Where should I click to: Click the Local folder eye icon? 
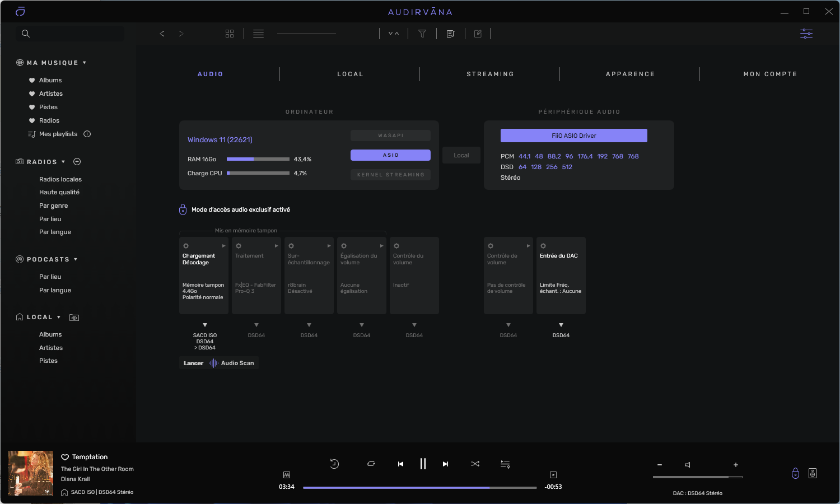[74, 318]
